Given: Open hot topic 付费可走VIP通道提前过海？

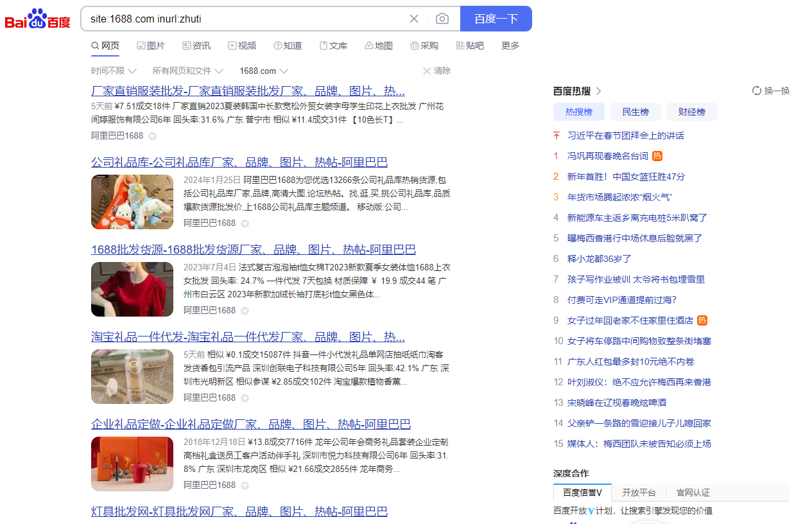Looking at the screenshot, I should click(622, 300).
